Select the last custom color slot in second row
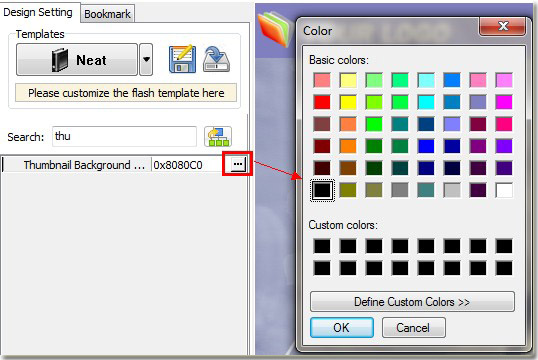538x360 pixels. (x=504, y=268)
